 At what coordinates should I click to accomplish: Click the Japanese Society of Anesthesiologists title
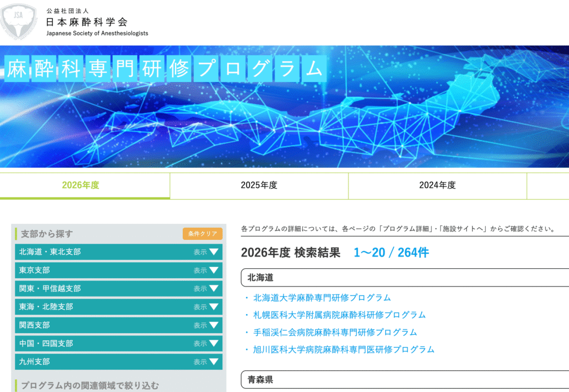(97, 23)
